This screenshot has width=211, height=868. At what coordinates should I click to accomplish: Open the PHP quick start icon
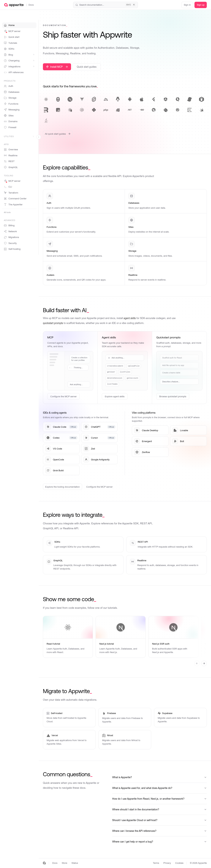[x=106, y=110]
